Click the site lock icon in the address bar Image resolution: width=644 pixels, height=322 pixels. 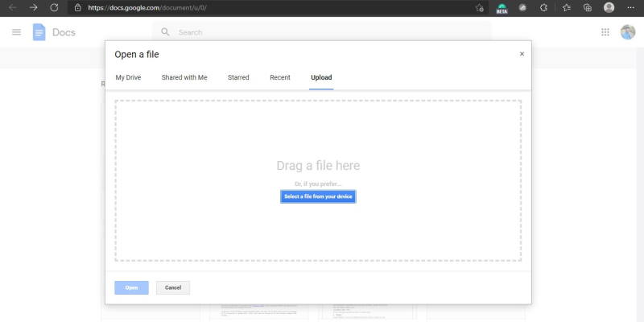click(x=77, y=7)
